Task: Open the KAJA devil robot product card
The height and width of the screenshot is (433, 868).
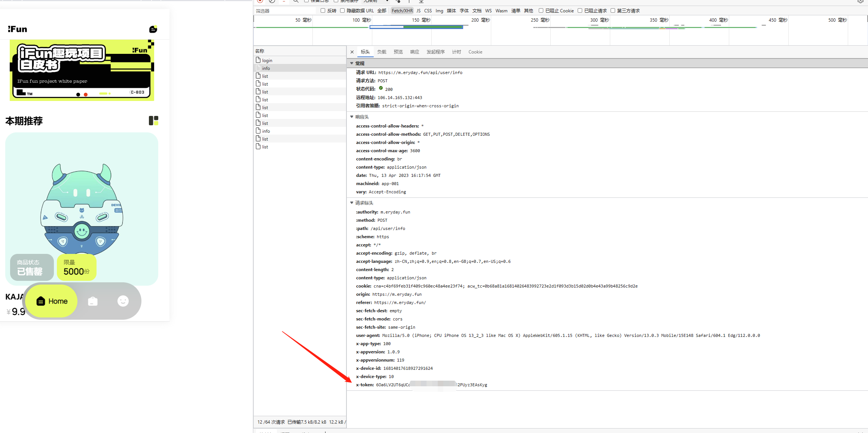Action: pyautogui.click(x=82, y=209)
